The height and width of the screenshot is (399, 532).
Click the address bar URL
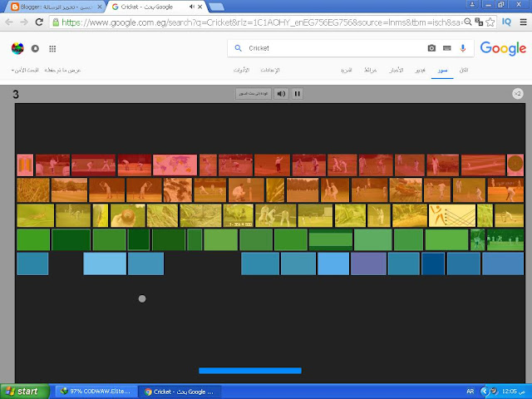261,22
